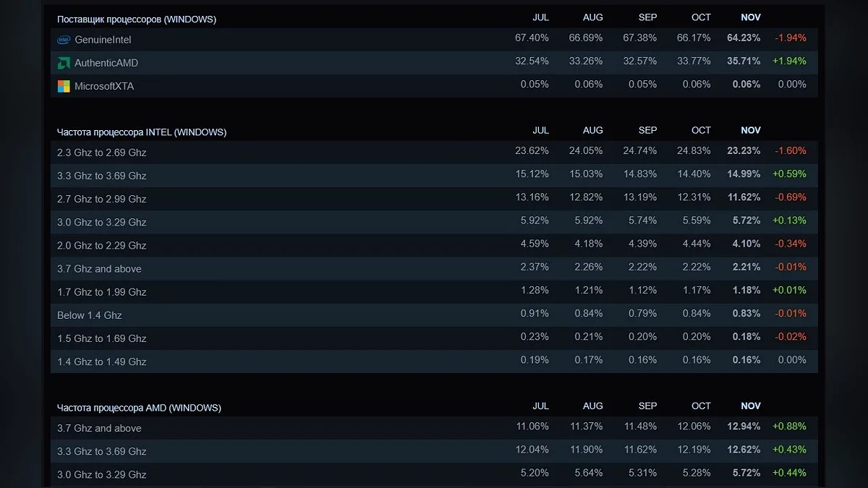The width and height of the screenshot is (868, 488).
Task: Click the Below 1.4 Ghz row
Action: [90, 315]
